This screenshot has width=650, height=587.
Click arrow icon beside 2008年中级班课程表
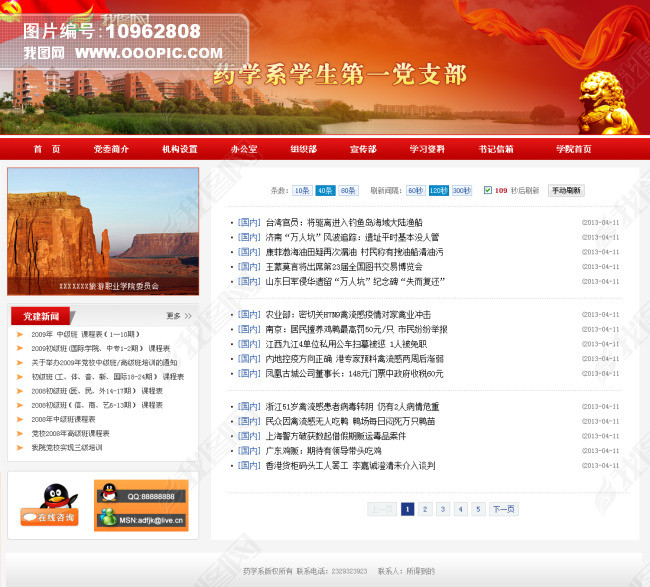[x=19, y=419]
